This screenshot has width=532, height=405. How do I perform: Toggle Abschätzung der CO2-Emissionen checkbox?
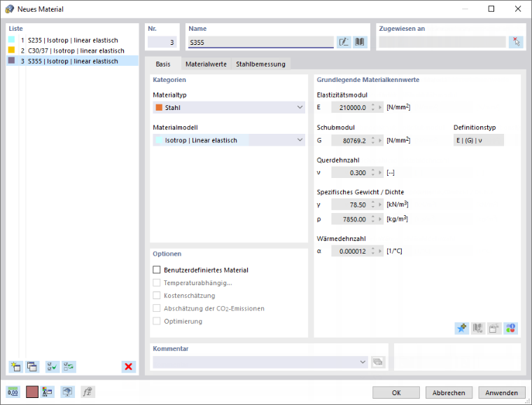pyautogui.click(x=156, y=308)
